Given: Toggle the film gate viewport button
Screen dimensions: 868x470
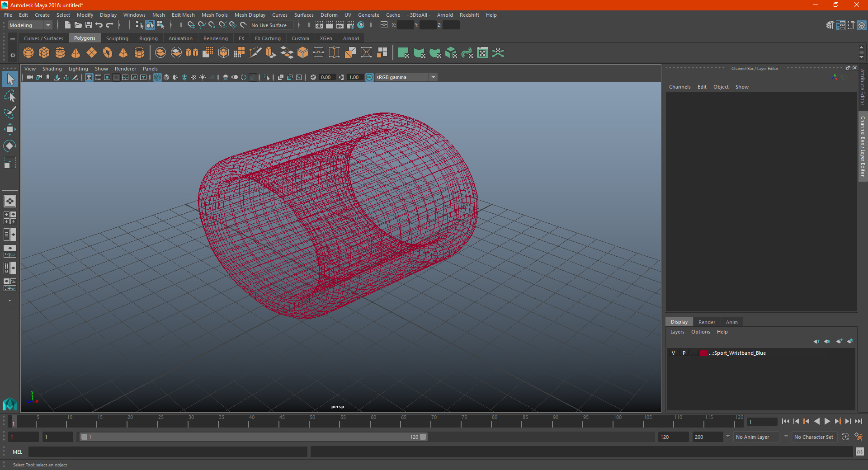Looking at the screenshot, I should [98, 77].
